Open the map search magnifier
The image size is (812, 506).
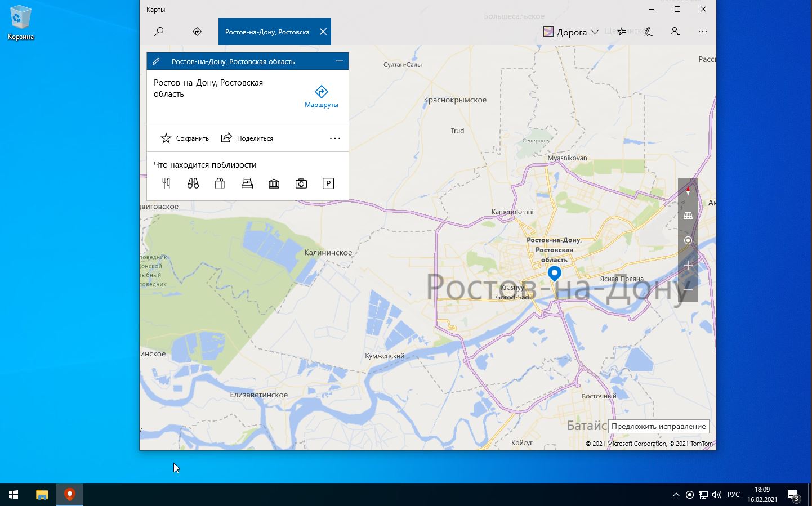[x=159, y=32]
